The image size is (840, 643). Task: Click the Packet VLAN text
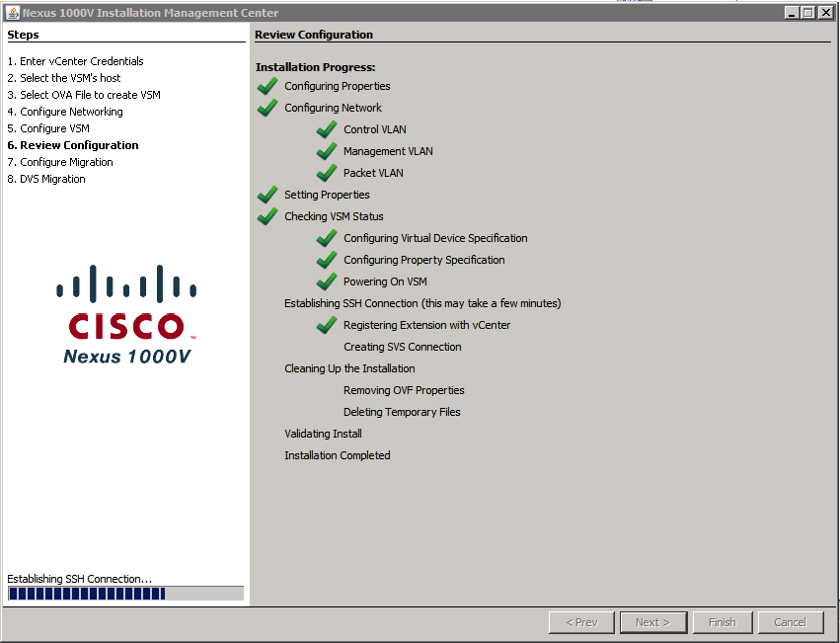click(x=373, y=173)
